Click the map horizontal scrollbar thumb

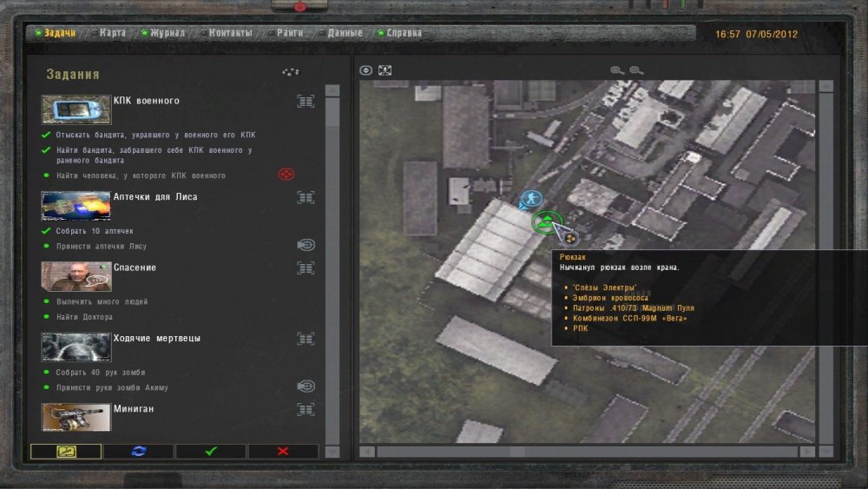point(517,452)
